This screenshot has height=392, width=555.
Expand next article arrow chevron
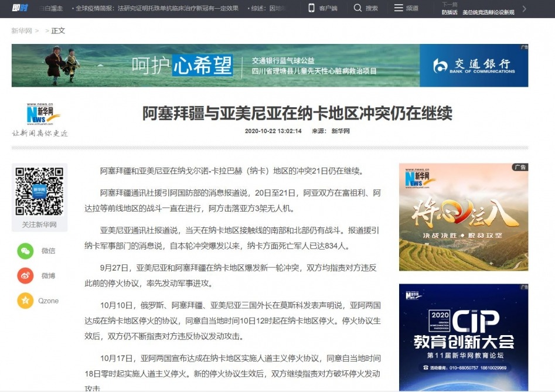pos(524,9)
